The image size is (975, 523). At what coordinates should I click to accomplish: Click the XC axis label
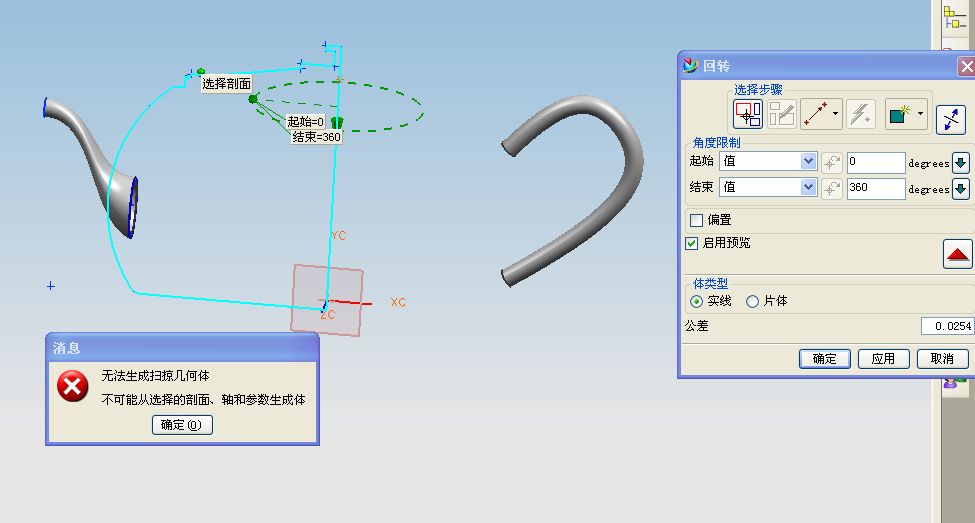pos(398,302)
